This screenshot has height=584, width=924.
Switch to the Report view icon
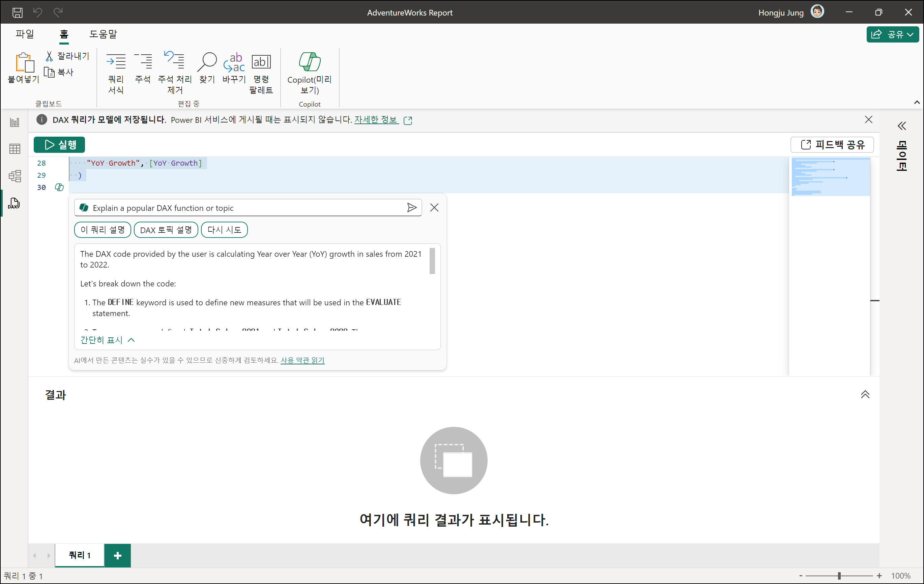click(15, 122)
